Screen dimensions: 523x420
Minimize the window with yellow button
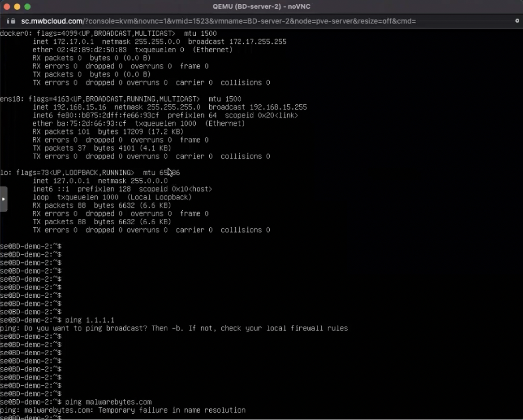pyautogui.click(x=17, y=7)
